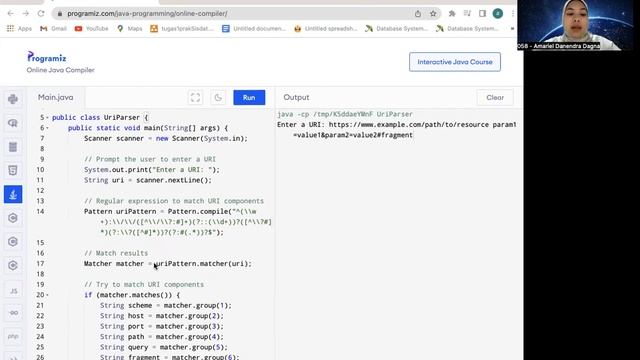Share this page from address bar icon
This screenshot has width=640, height=360.
tap(418, 13)
